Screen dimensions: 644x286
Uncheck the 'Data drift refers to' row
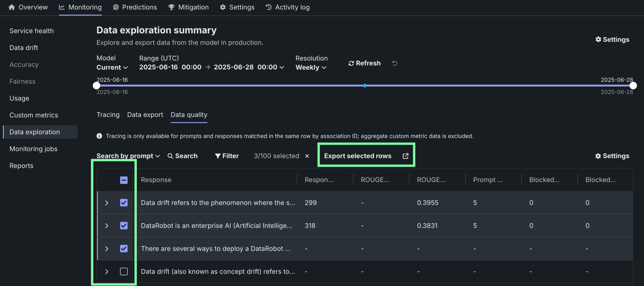[x=124, y=203]
